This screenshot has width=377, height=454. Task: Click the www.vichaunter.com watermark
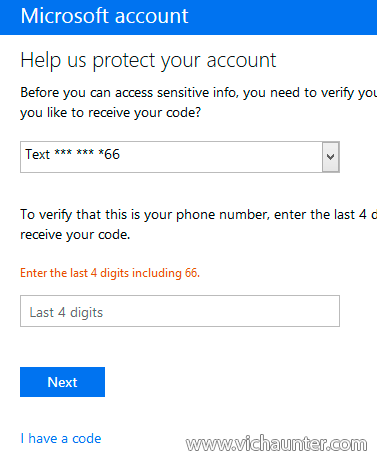pos(276,444)
